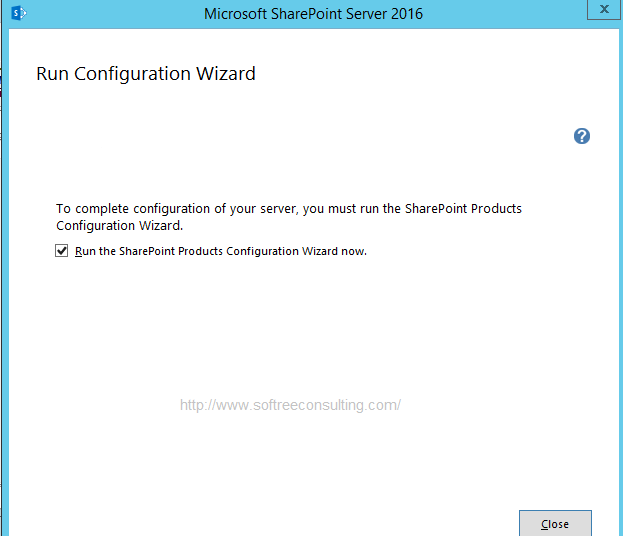This screenshot has width=623, height=536.
Task: Click the Microsoft SharePoint Server 2016 title text
Action: click(x=313, y=14)
